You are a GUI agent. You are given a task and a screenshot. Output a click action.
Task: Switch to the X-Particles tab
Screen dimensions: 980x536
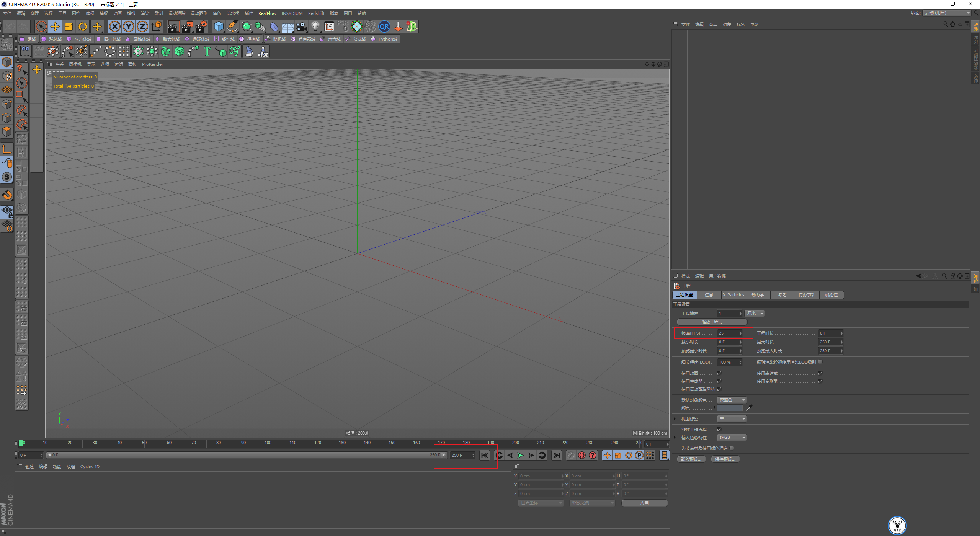(x=733, y=295)
